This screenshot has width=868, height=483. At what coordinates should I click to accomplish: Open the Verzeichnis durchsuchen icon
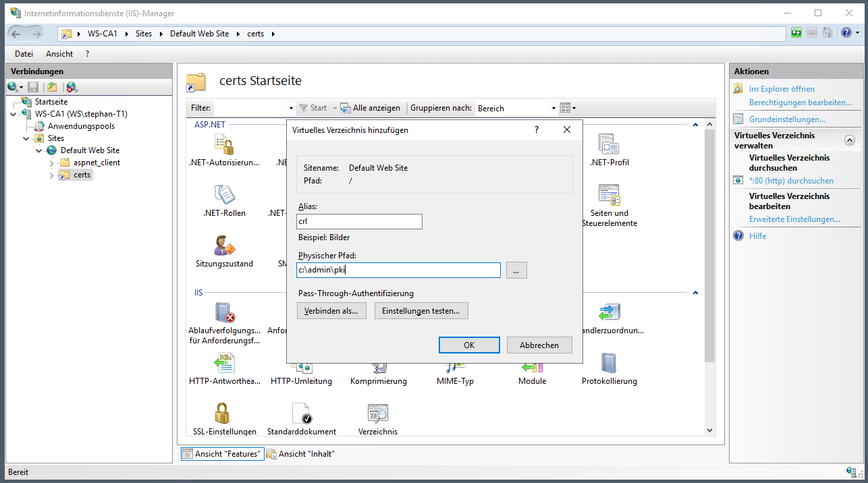click(x=378, y=413)
